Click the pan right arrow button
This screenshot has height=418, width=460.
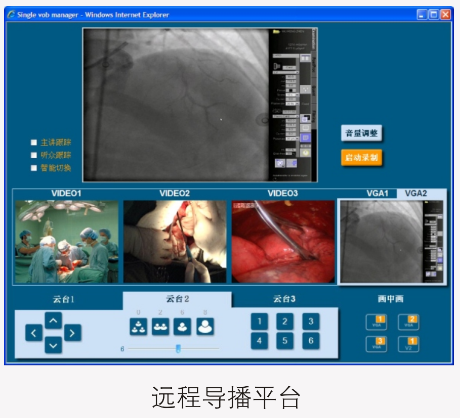pyautogui.click(x=72, y=333)
